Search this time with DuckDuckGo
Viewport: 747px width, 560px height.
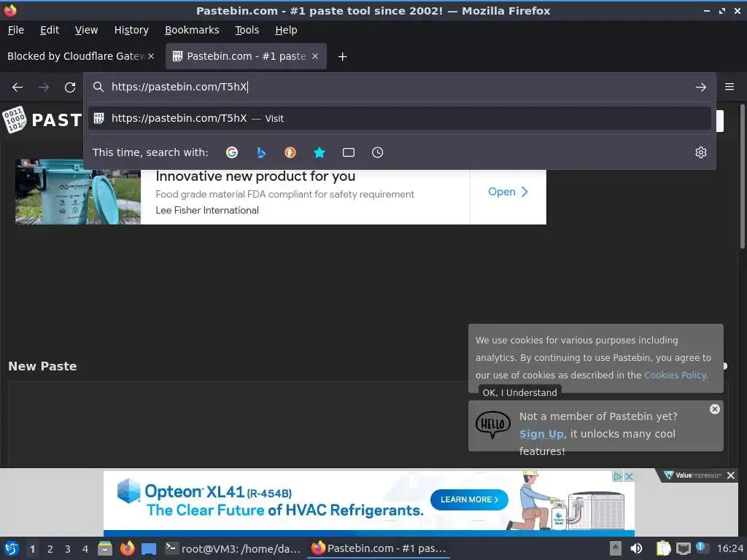[x=290, y=152]
